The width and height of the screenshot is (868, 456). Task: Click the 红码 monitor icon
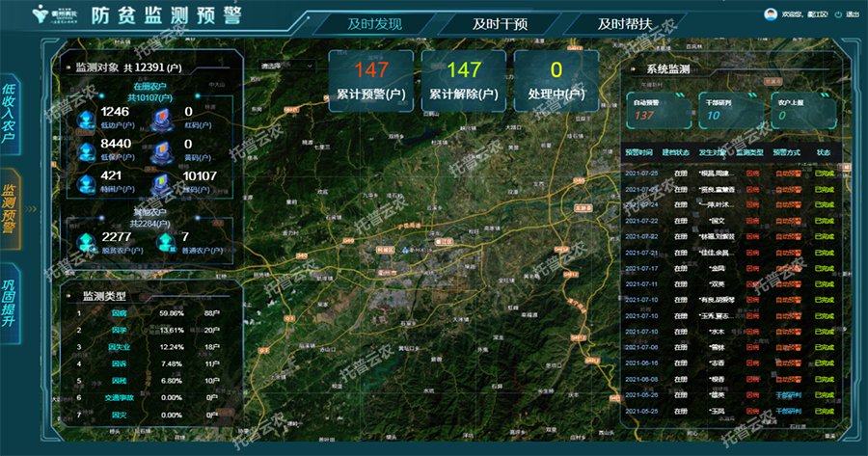click(165, 118)
